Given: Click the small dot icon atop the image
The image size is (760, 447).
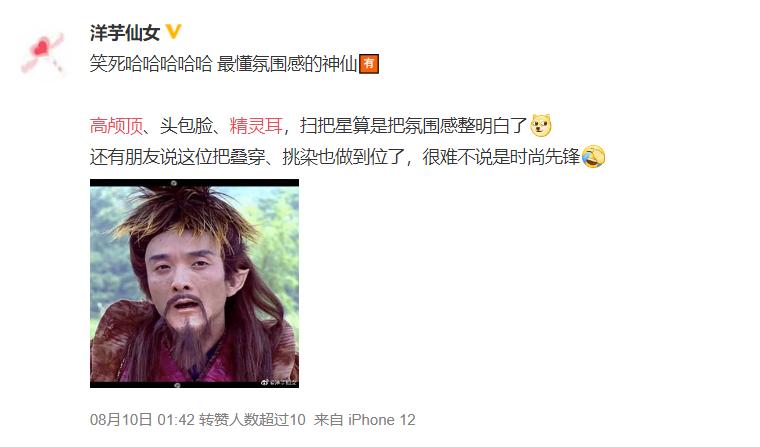Looking at the screenshot, I should [174, 183].
